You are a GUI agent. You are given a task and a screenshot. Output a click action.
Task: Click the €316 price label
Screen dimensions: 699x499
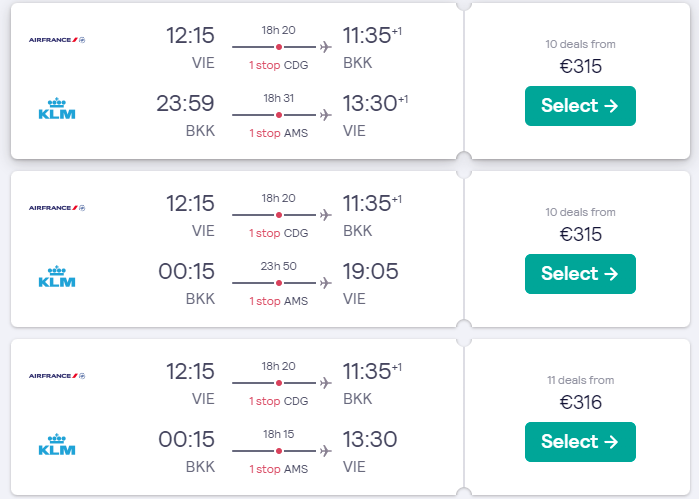580,402
